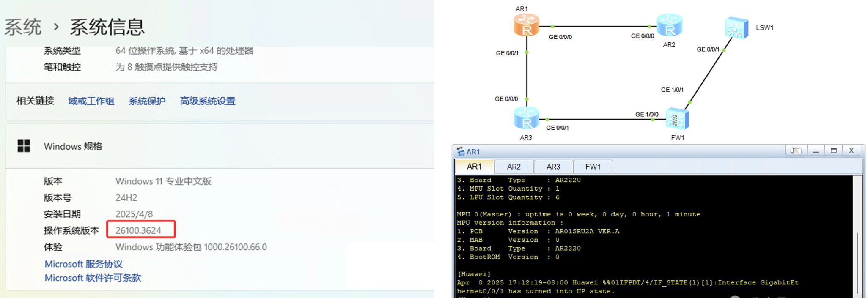Viewport: 868px width, 298px height.
Task: Click the GE 0/0/1 port label below LSW1
Action: [708, 49]
